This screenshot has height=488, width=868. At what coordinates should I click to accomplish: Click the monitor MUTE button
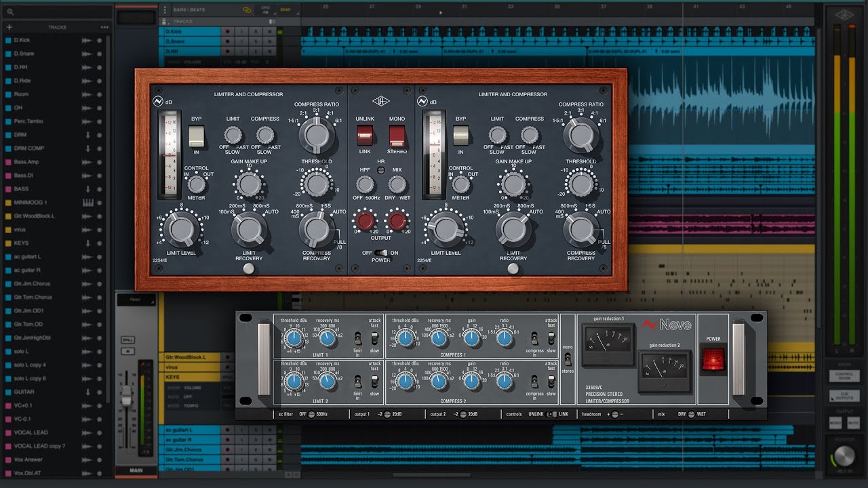[852, 423]
